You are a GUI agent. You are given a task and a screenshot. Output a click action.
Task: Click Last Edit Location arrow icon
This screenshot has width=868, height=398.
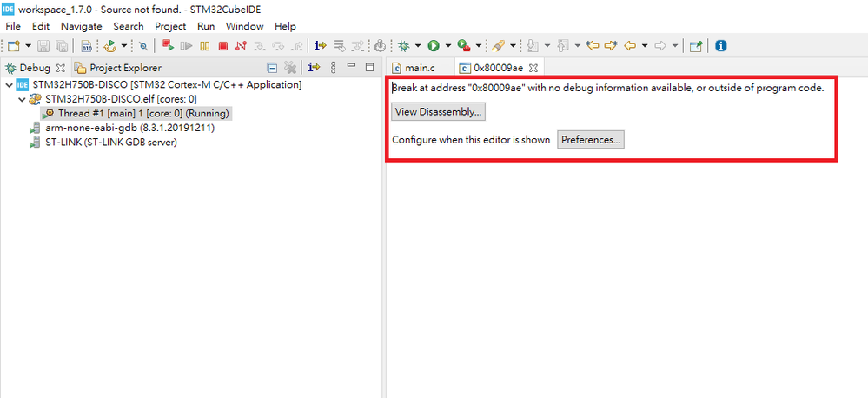(593, 46)
